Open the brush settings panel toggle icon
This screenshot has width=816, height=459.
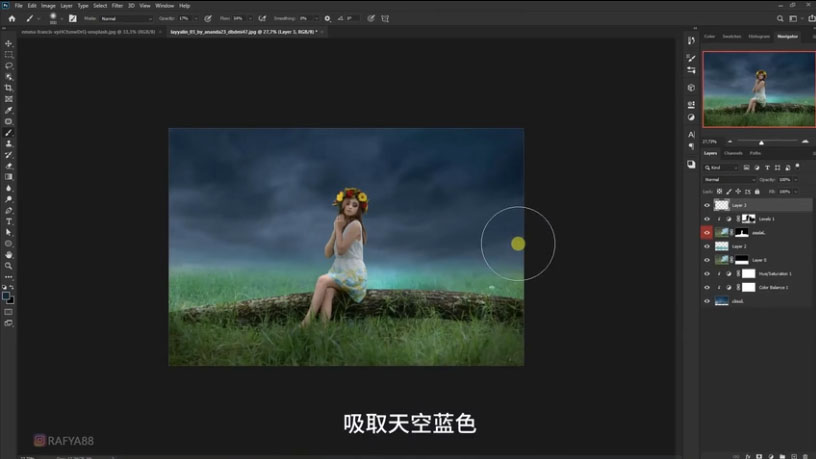click(x=72, y=18)
